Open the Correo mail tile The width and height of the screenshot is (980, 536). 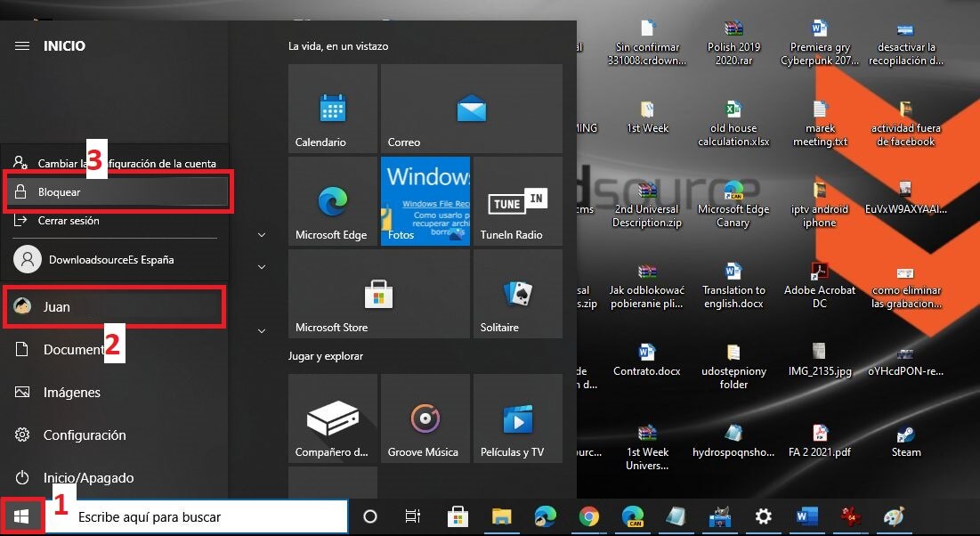point(471,109)
